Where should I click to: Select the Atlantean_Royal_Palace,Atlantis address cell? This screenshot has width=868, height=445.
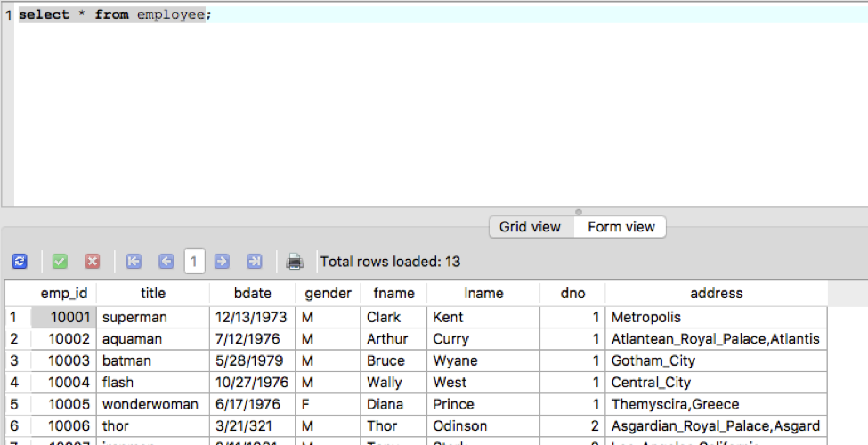717,339
